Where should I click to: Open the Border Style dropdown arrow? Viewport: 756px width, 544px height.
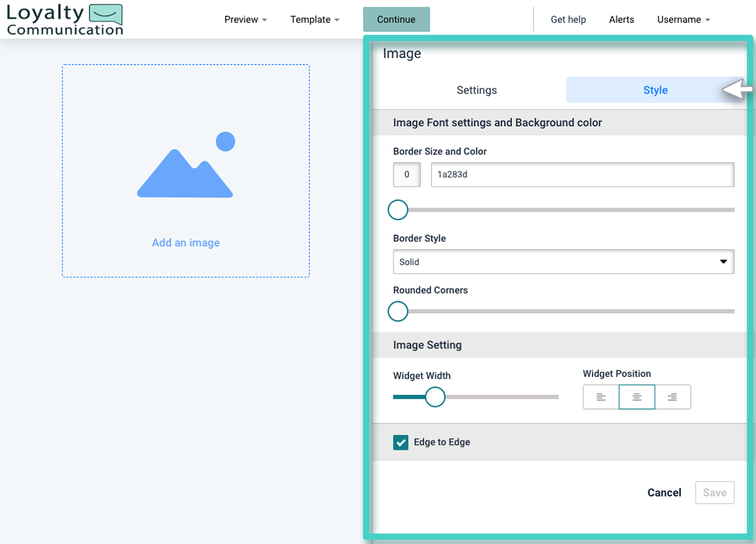(x=723, y=262)
